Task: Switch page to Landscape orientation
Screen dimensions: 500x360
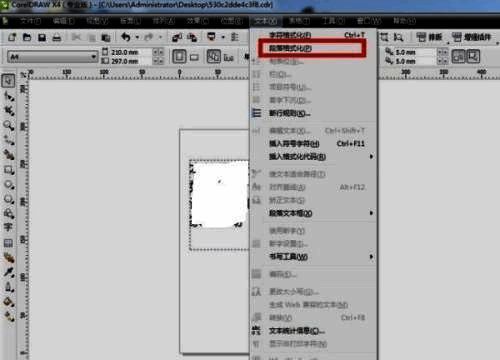Action: [194, 58]
